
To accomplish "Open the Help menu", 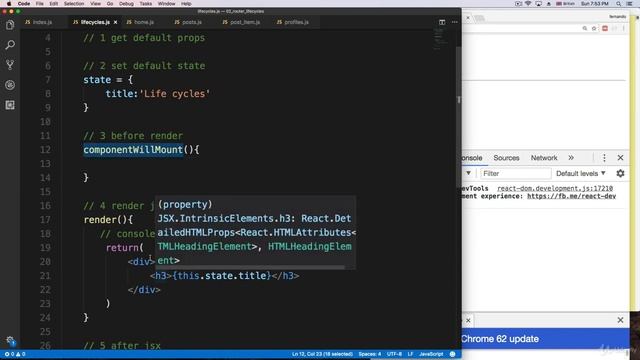I will 186,4.
